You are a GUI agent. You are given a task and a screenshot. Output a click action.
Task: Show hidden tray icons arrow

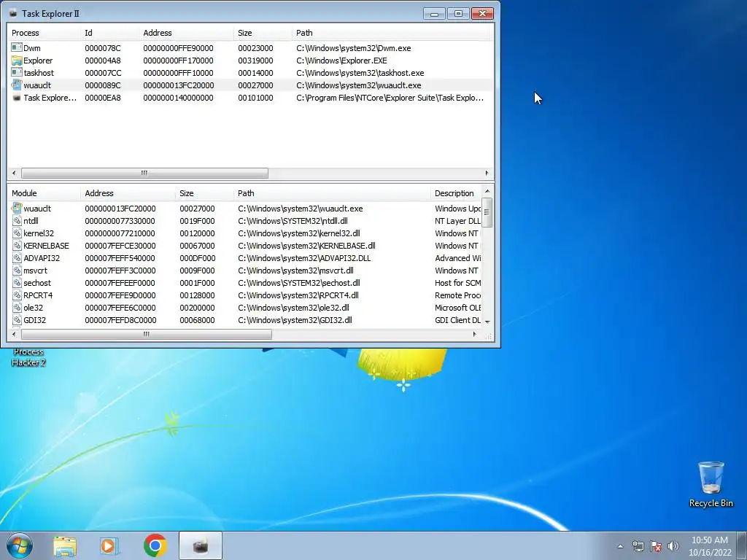click(x=620, y=546)
